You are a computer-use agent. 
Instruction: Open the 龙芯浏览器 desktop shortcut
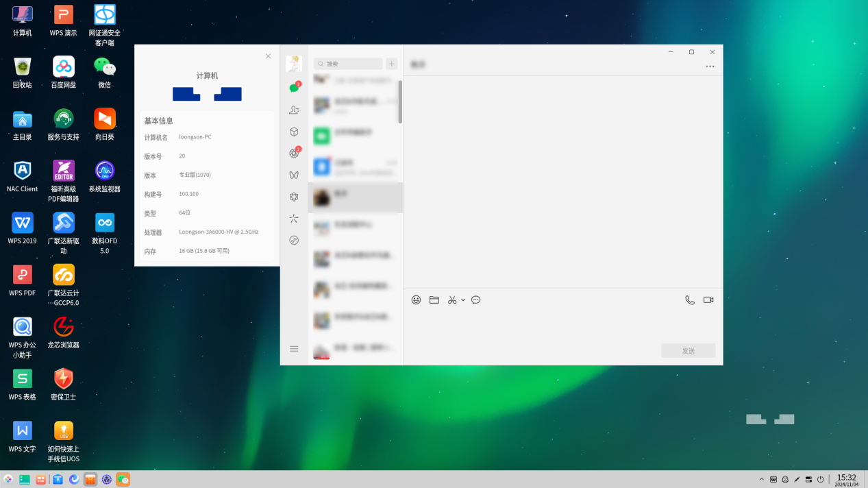coord(64,327)
